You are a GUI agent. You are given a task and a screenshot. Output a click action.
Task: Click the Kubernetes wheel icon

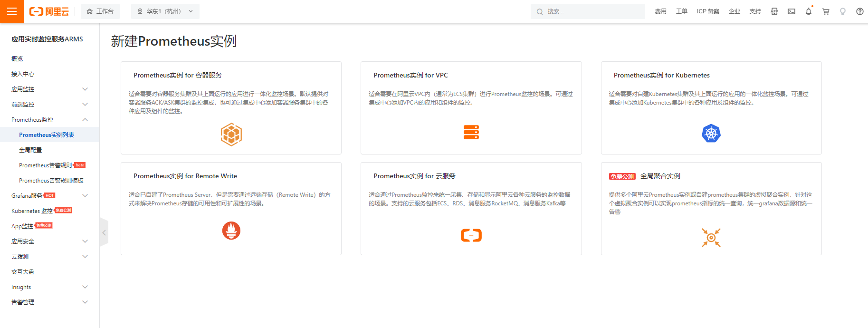click(711, 134)
